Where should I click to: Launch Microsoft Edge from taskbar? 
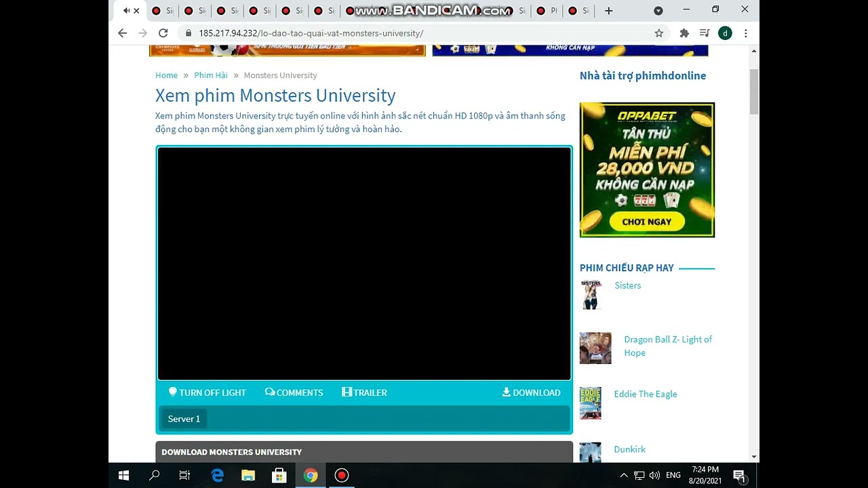pyautogui.click(x=217, y=475)
